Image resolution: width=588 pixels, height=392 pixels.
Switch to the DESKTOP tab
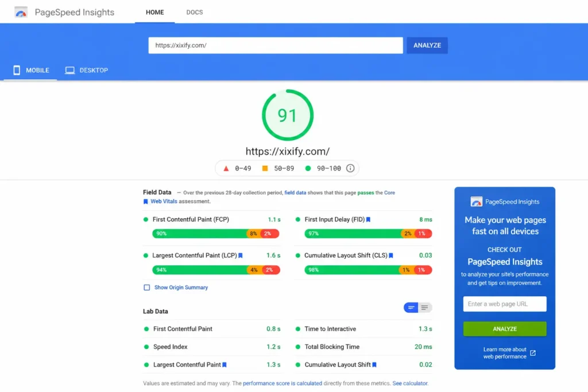click(87, 70)
